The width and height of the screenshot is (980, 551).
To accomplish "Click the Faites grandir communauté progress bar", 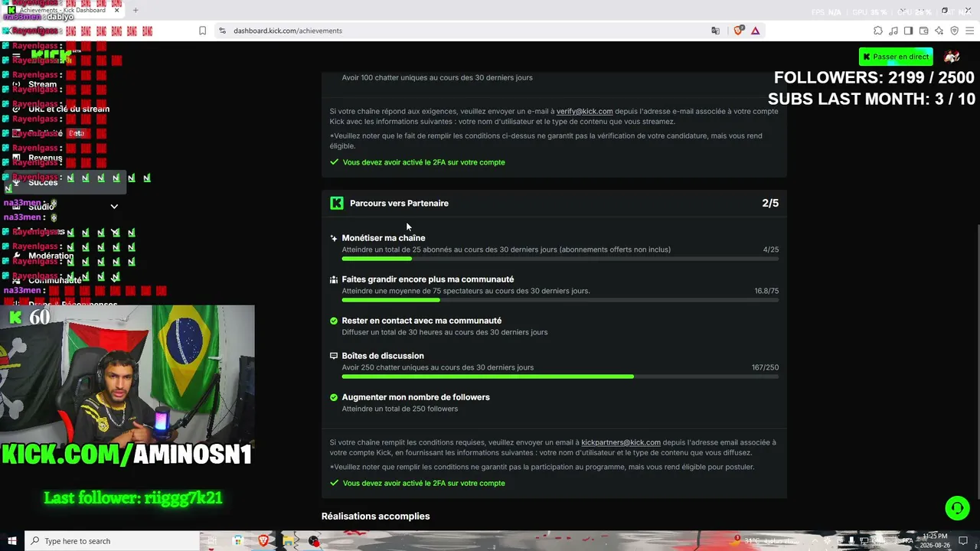I will (x=560, y=301).
